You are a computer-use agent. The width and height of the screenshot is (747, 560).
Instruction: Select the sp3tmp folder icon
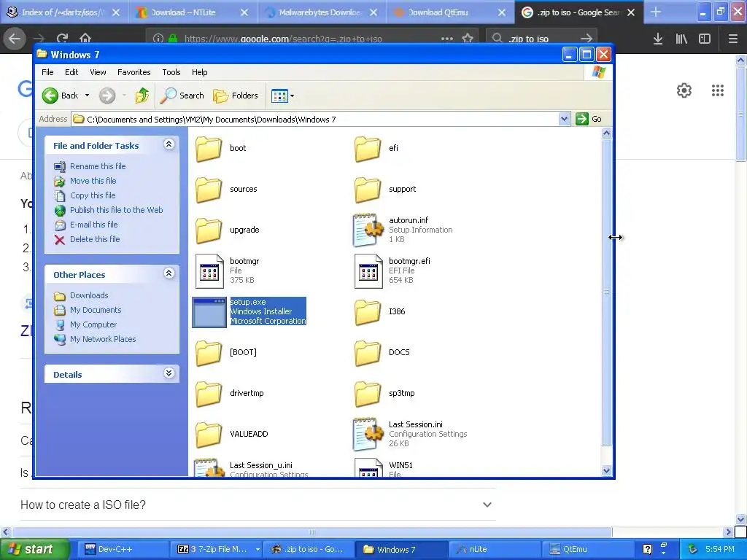tap(368, 394)
